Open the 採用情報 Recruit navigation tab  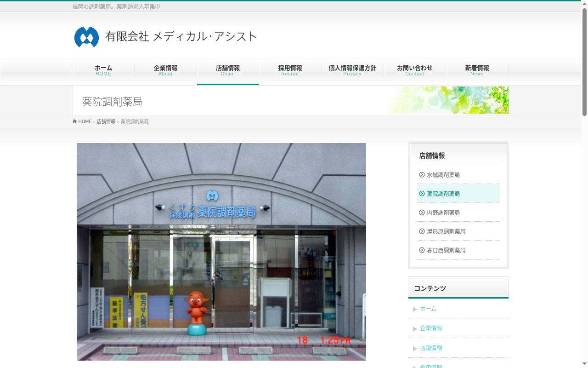point(290,71)
